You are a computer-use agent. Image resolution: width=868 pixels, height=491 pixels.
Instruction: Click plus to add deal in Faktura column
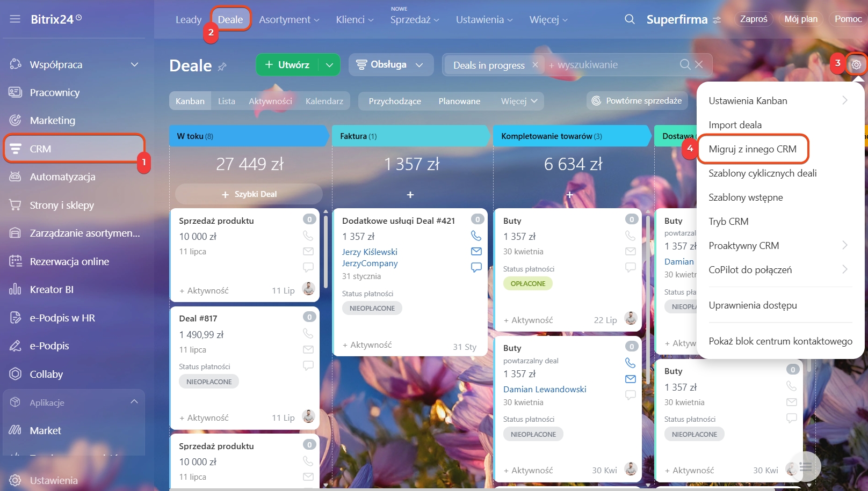410,195
